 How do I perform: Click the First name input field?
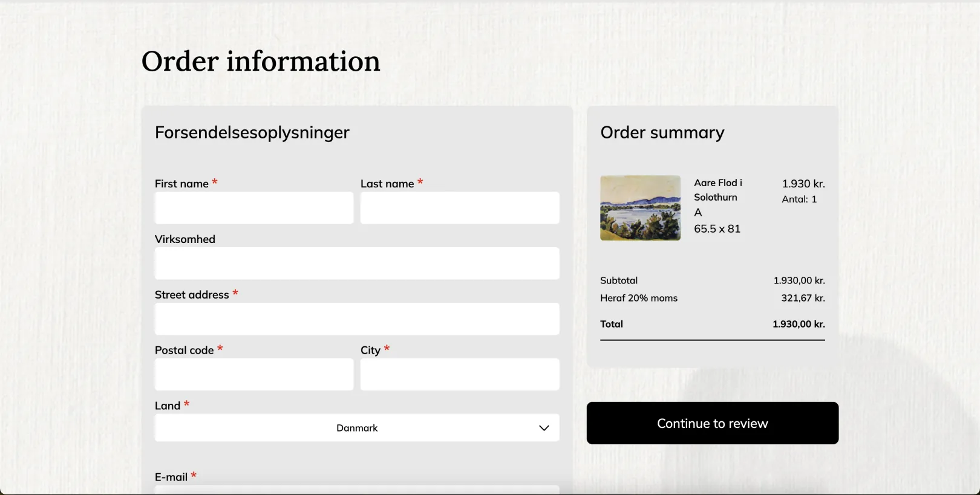tap(254, 208)
